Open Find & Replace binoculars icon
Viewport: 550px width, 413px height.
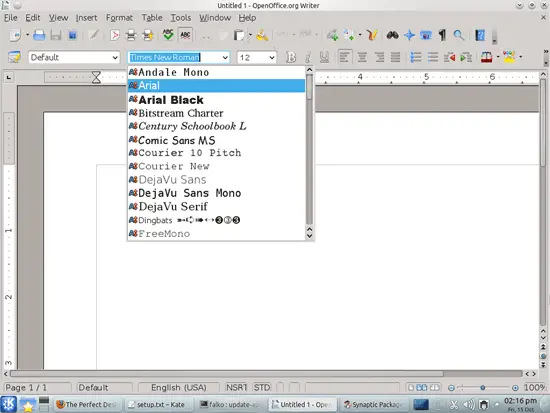(x=393, y=35)
